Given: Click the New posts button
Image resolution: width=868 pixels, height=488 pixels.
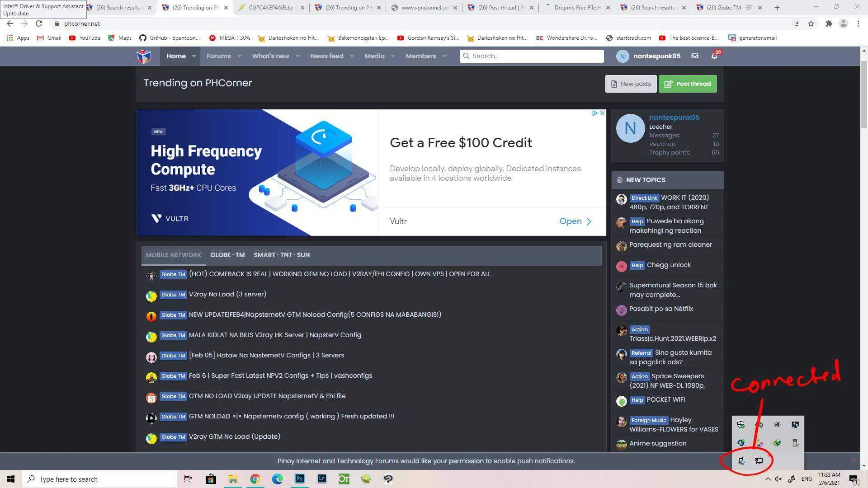Looking at the screenshot, I should [631, 84].
